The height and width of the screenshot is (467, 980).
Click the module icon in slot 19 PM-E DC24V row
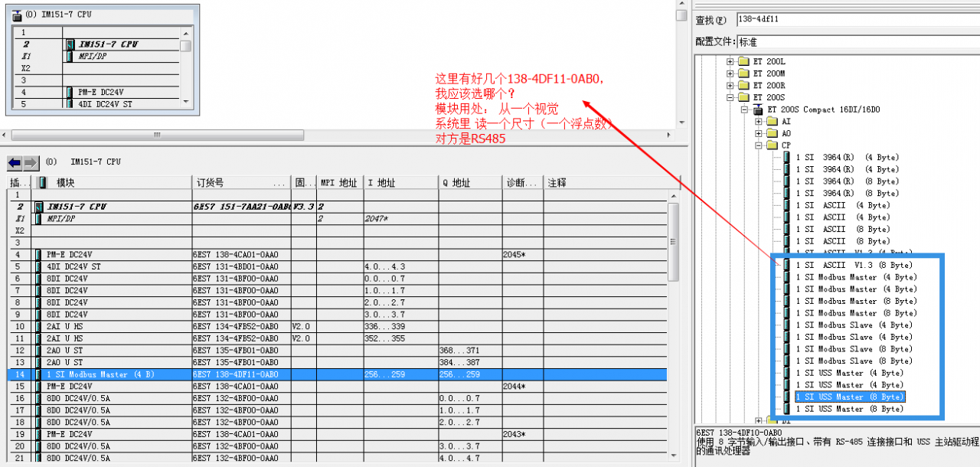(38, 434)
